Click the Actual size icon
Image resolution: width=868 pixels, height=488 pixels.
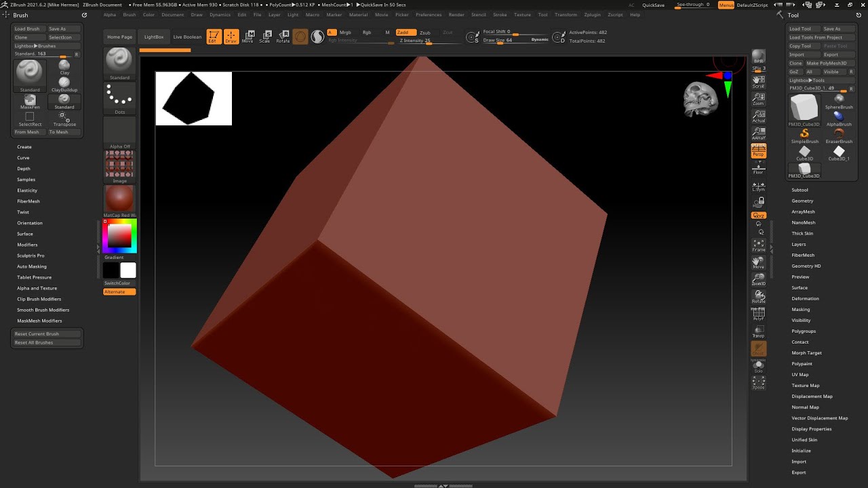point(758,117)
